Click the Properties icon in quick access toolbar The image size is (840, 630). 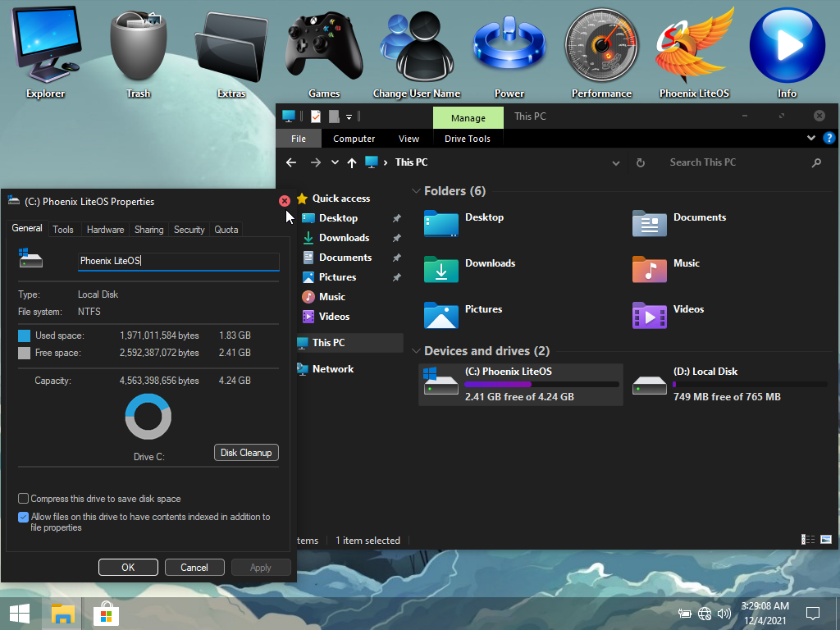[316, 116]
